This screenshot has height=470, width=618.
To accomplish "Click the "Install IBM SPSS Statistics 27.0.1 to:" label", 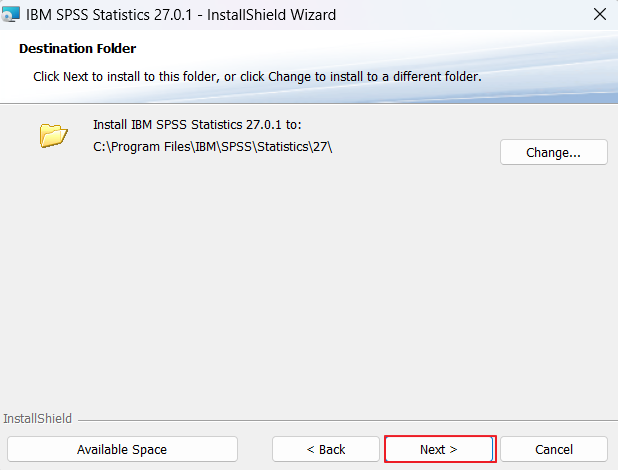I will pos(197,125).
